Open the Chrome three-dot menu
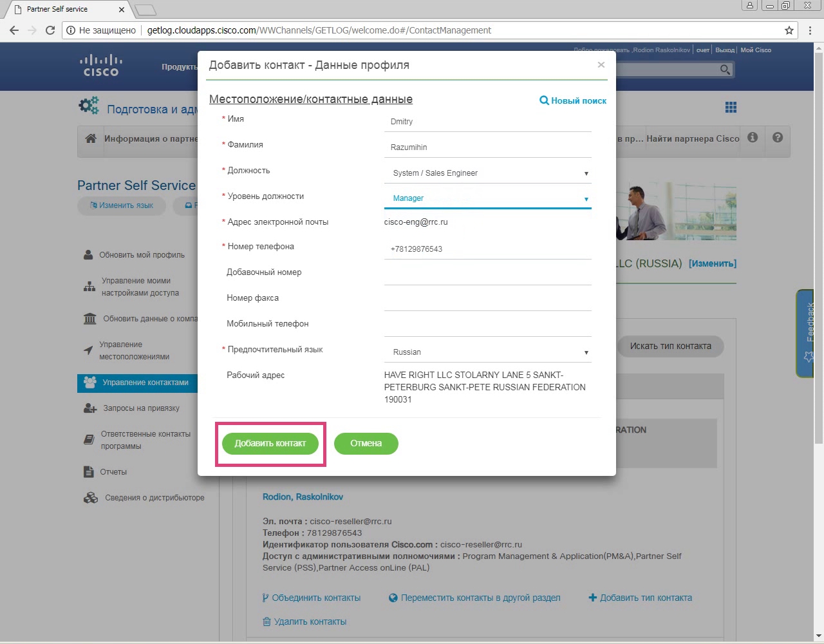Image resolution: width=824 pixels, height=644 pixels. pyautogui.click(x=810, y=30)
